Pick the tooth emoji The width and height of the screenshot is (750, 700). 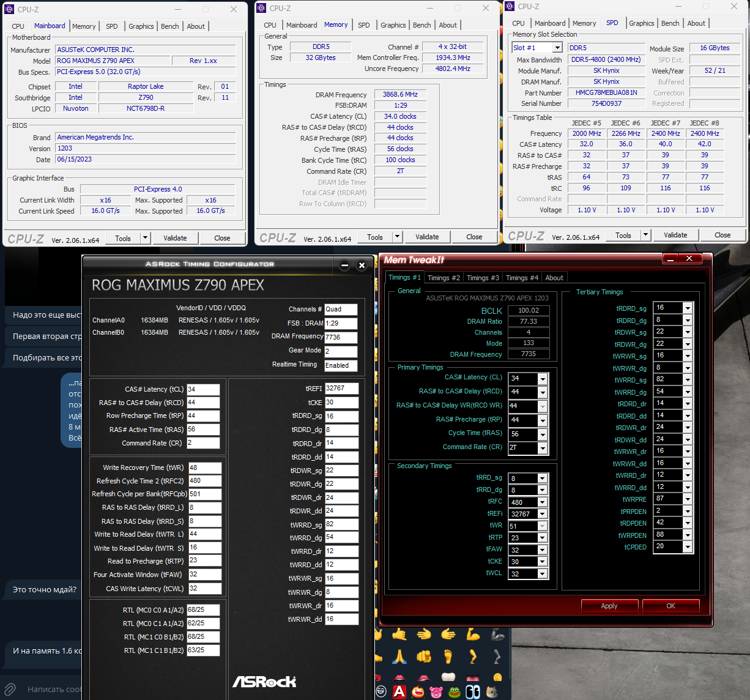pos(448,676)
